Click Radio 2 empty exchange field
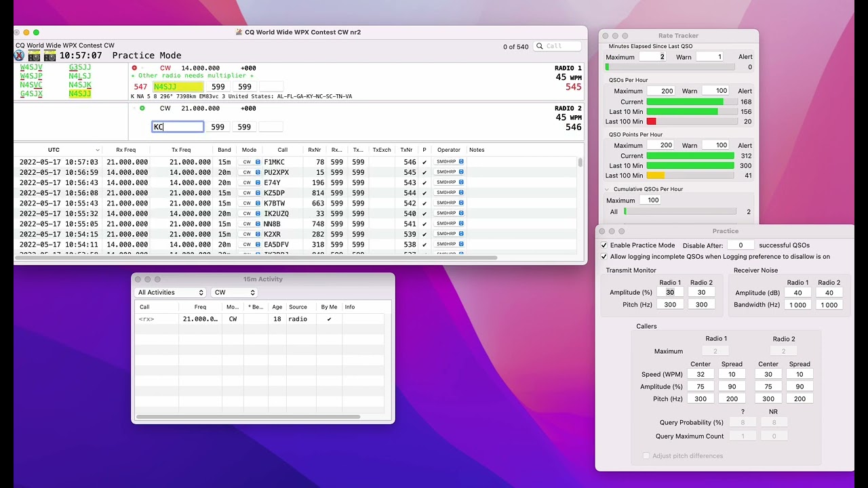Screen dimensions: 868x488 [x=271, y=127]
